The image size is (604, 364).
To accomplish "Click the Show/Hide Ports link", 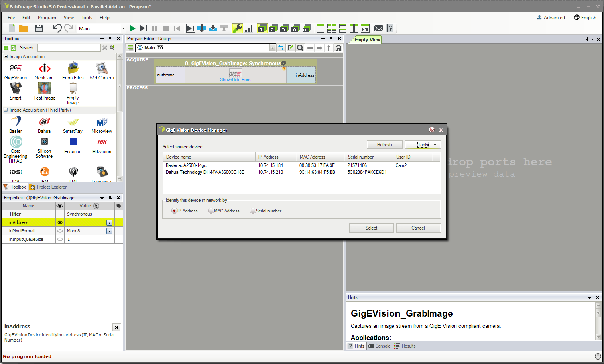I will 236,79.
